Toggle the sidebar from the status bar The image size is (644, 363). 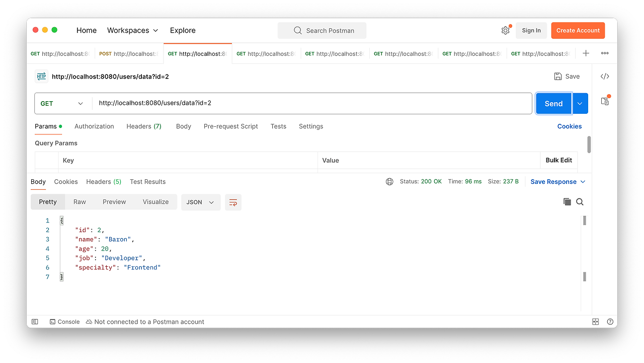(35, 322)
